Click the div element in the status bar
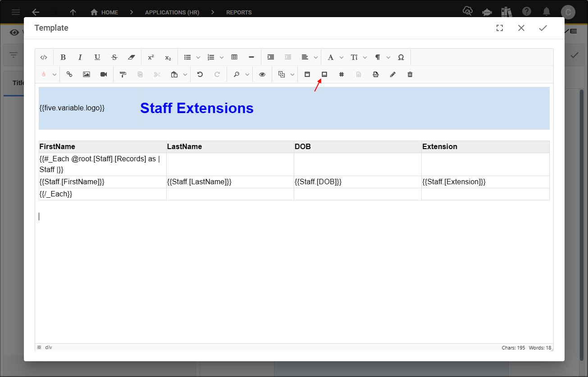 [48, 347]
